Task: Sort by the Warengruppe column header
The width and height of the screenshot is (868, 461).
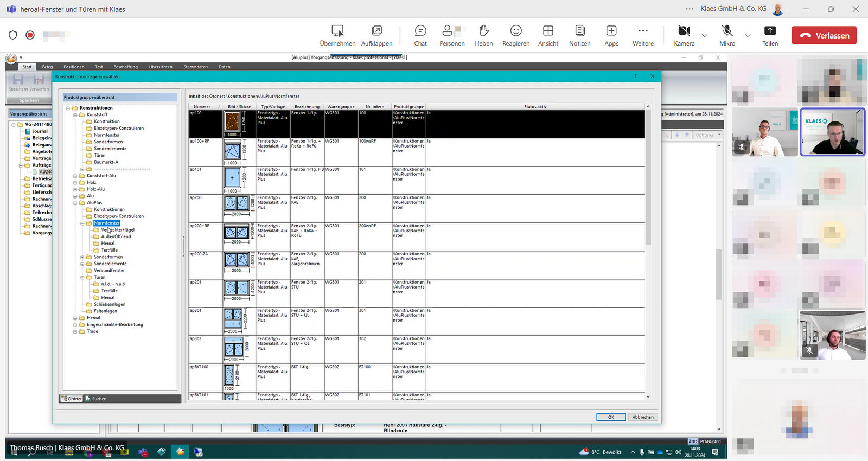Action: (x=341, y=107)
